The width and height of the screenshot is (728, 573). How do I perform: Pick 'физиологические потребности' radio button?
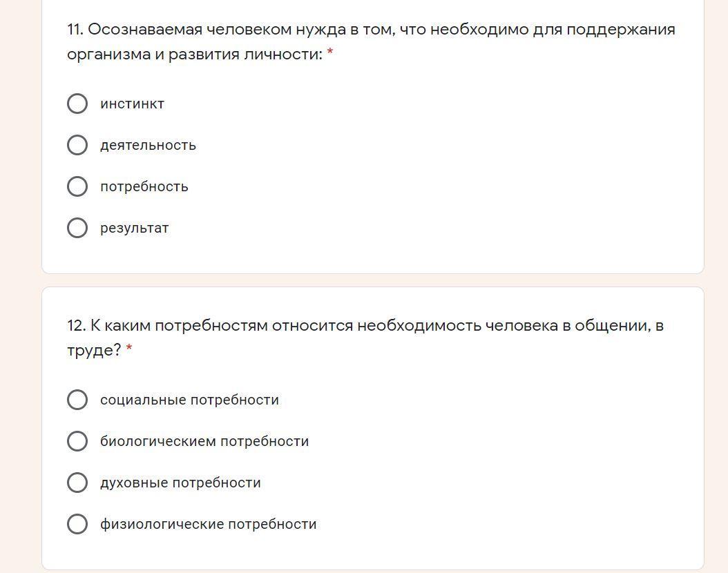pos(77,524)
